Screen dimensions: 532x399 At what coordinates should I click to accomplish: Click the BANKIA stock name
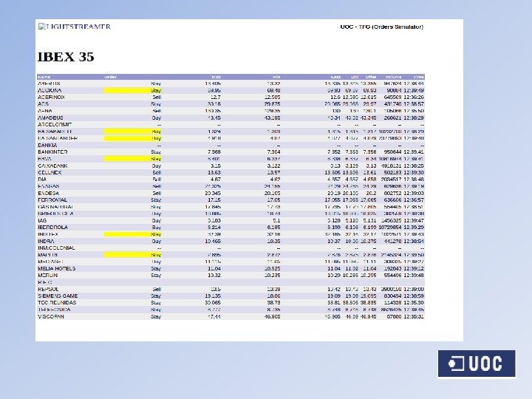47,146
